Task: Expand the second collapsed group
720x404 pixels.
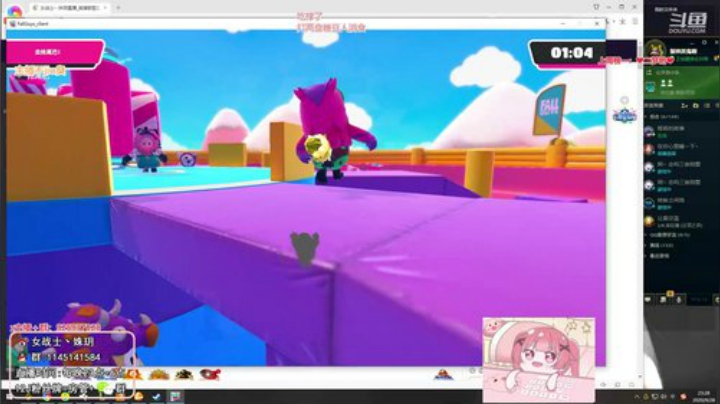Action: (661, 246)
